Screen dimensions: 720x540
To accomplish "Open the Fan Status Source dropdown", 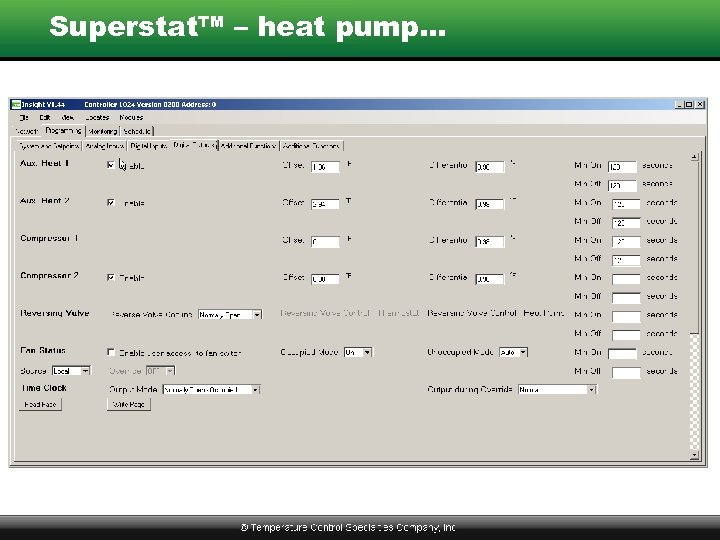I will [x=71, y=371].
